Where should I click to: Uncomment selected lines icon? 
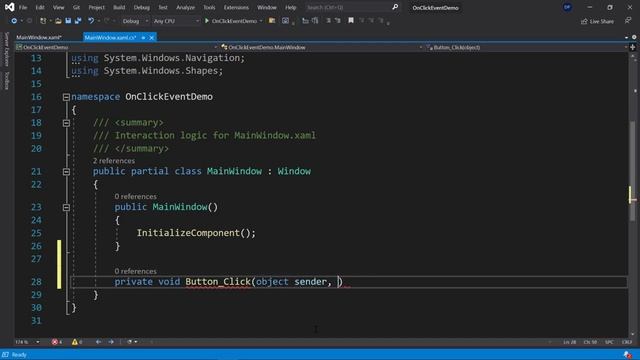(x=338, y=21)
